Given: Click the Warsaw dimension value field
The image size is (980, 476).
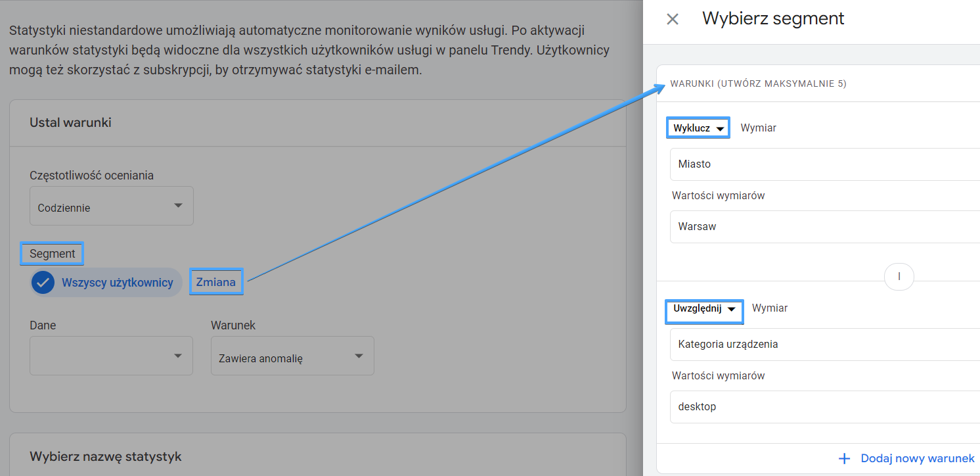Looking at the screenshot, I should 825,227.
